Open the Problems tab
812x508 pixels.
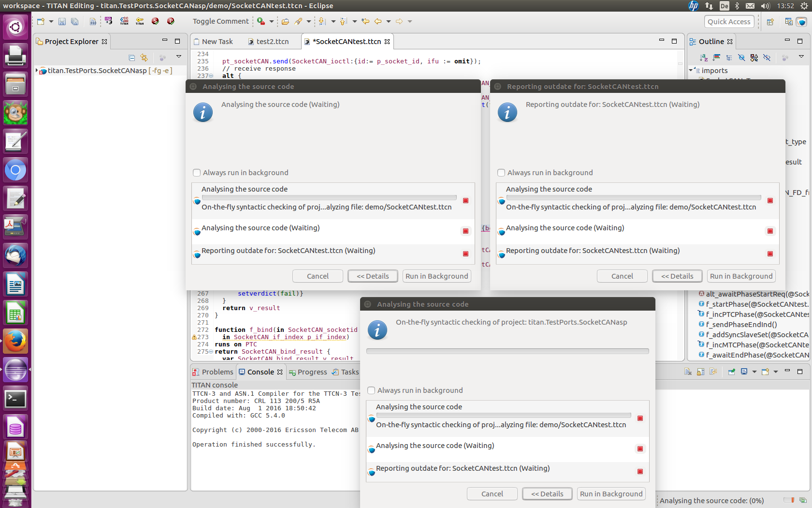point(213,372)
